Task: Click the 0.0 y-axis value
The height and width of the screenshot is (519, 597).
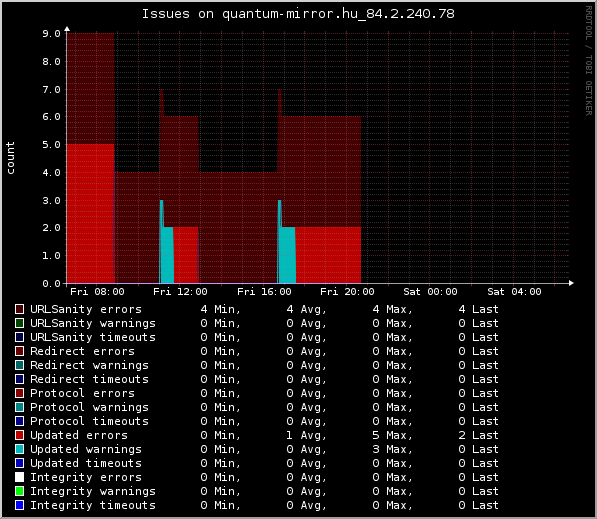Action: [x=51, y=283]
